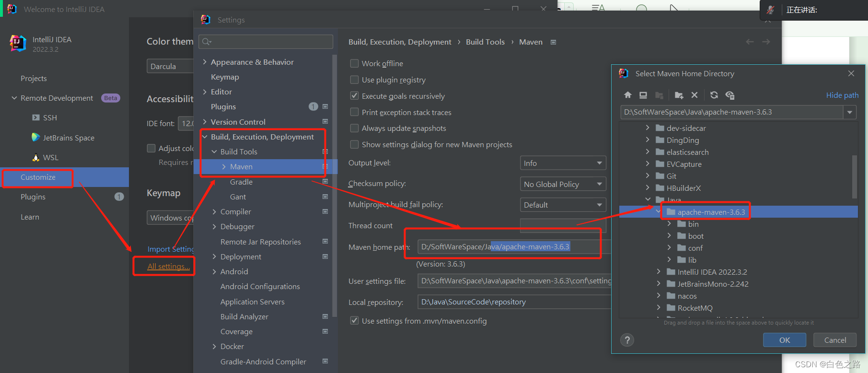This screenshot has width=868, height=373.
Task: Delete selected folder with X toolbar icon
Action: click(x=694, y=95)
